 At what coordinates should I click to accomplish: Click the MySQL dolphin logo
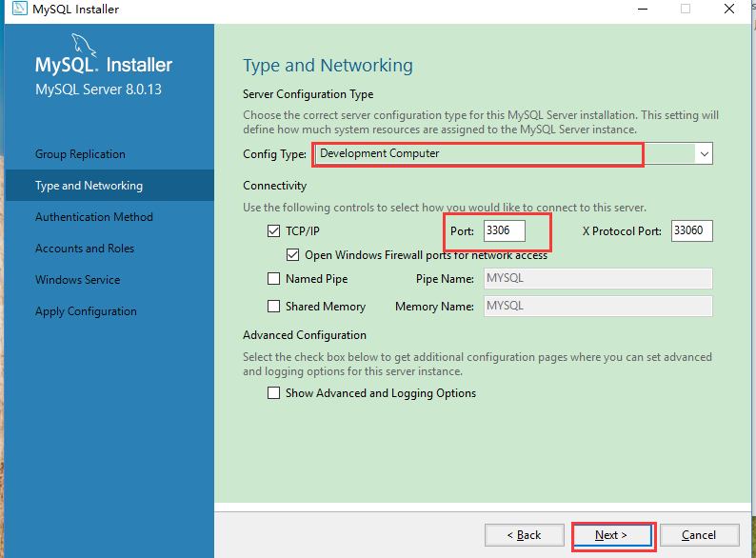click(84, 45)
